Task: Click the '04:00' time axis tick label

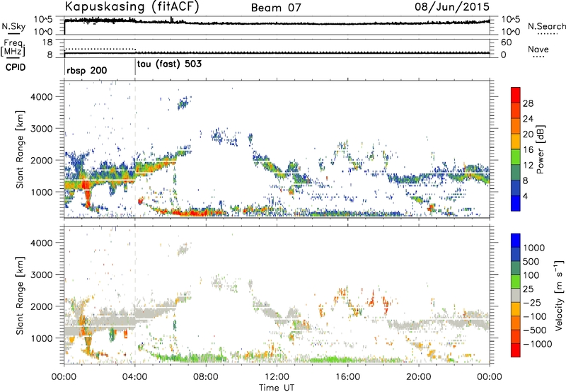Action: point(135,377)
